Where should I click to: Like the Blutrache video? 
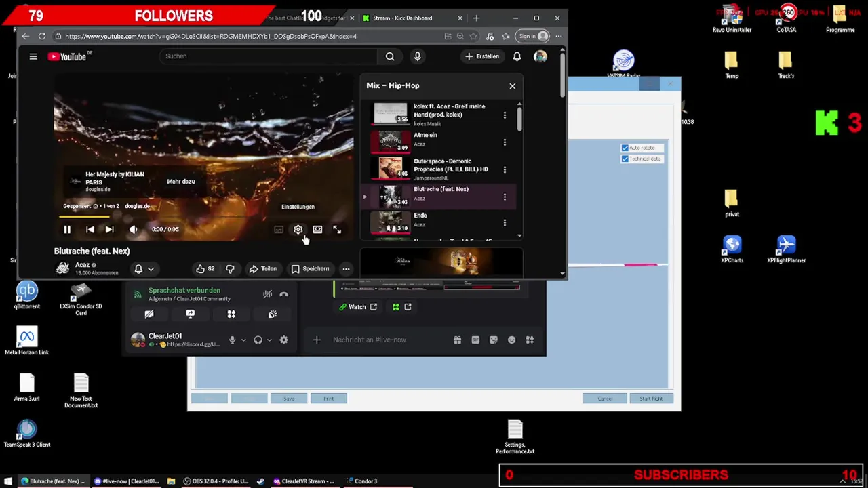tap(205, 269)
